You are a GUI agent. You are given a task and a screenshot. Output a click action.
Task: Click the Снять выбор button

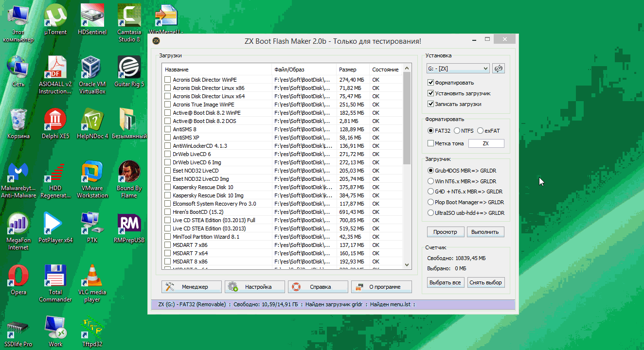click(486, 282)
